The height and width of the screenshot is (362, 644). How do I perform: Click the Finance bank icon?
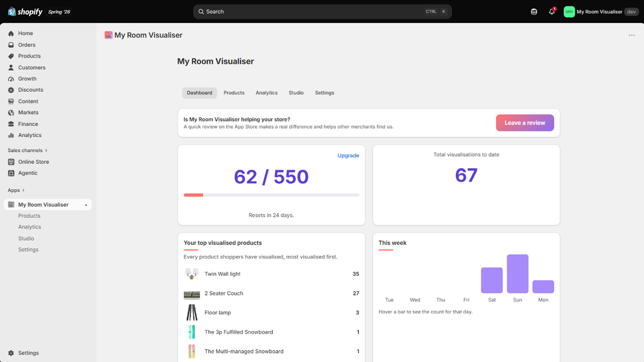[11, 124]
